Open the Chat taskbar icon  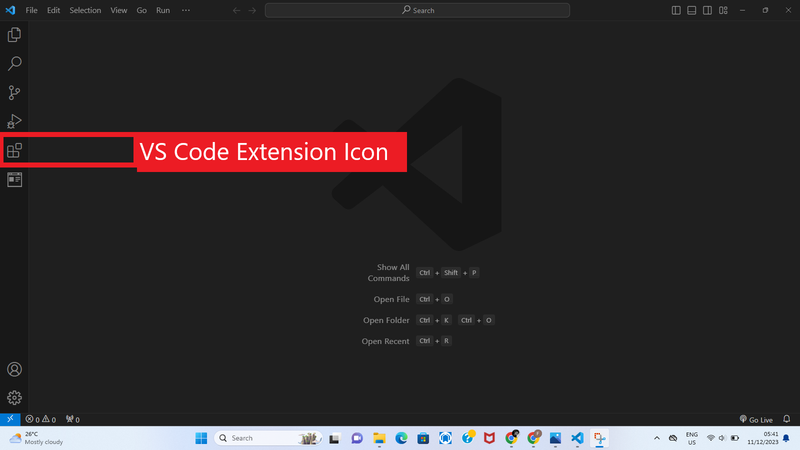click(x=357, y=438)
